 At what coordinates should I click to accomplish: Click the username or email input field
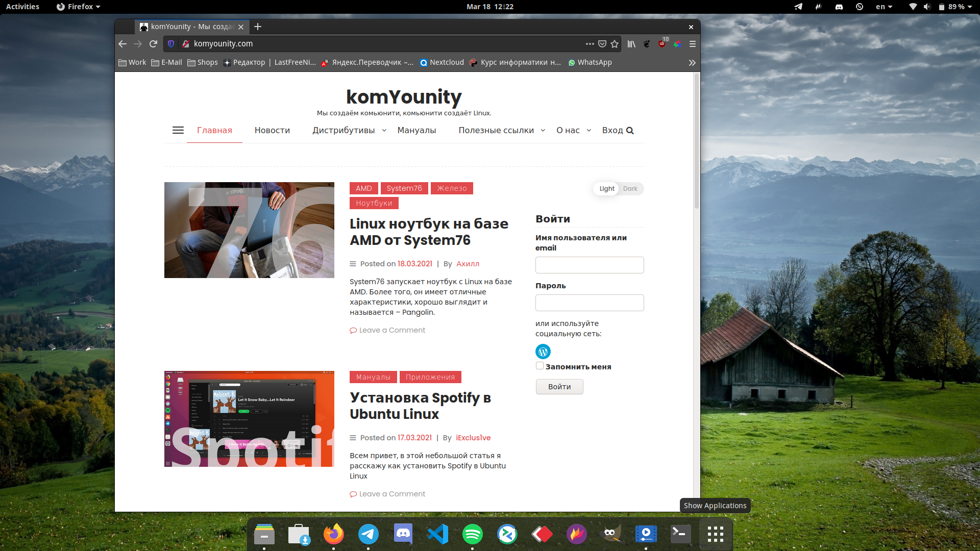pyautogui.click(x=590, y=265)
